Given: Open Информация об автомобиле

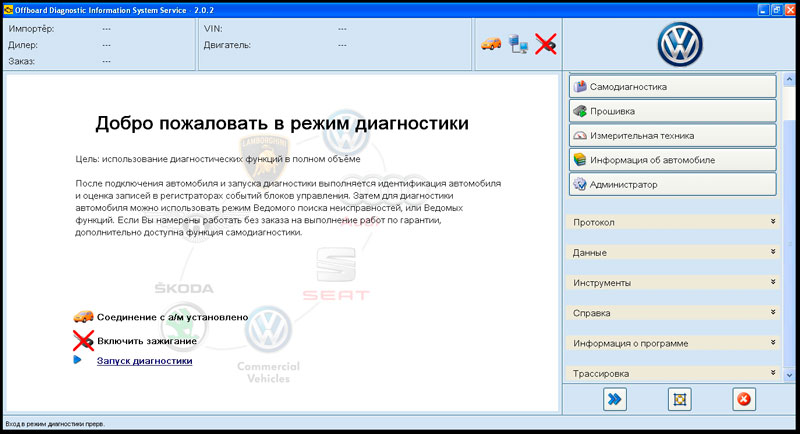Looking at the screenshot, I should (x=672, y=159).
